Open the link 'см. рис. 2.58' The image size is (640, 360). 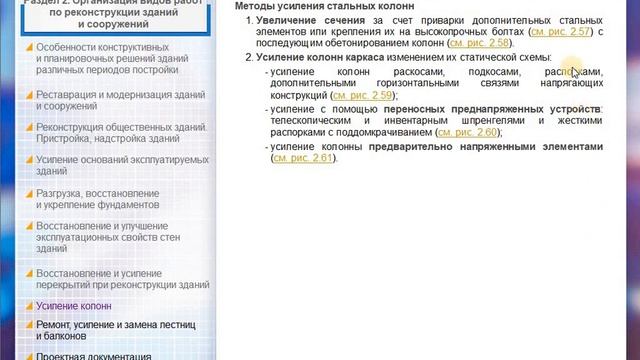click(480, 43)
